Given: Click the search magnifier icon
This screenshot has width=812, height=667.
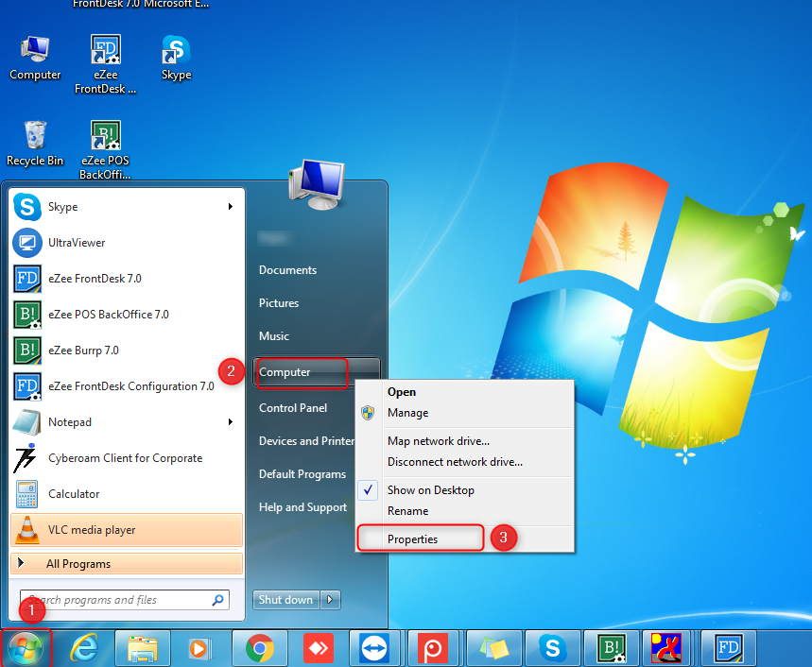Looking at the screenshot, I should click(x=218, y=600).
